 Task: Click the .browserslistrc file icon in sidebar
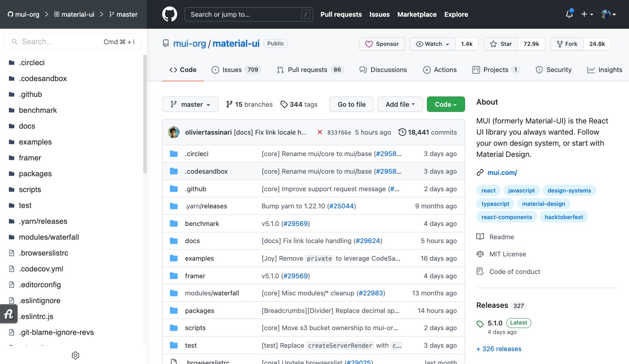(12, 253)
